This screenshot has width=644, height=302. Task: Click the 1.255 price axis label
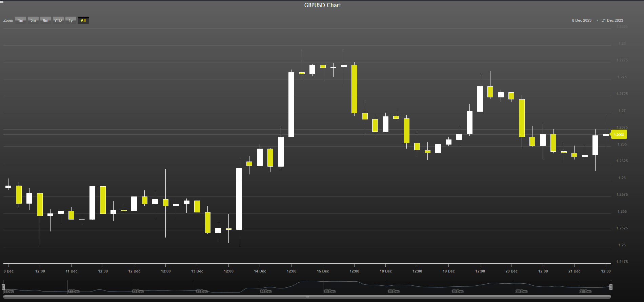pyautogui.click(x=622, y=211)
